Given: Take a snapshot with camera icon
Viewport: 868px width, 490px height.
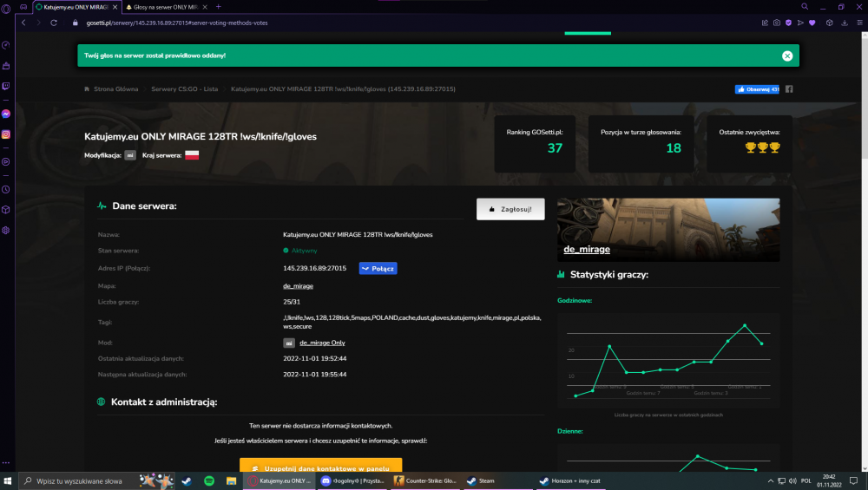Looking at the screenshot, I should [777, 23].
